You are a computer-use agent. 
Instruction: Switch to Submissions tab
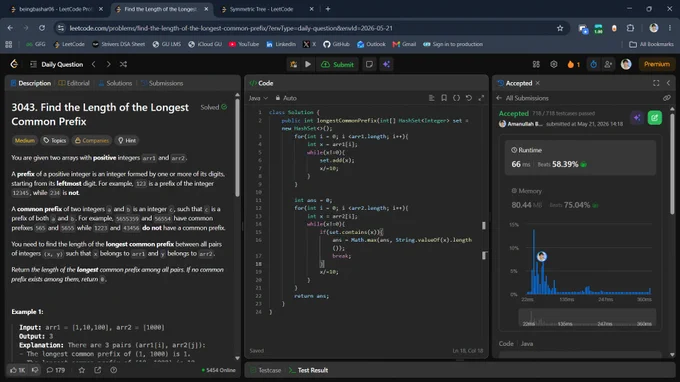point(162,83)
